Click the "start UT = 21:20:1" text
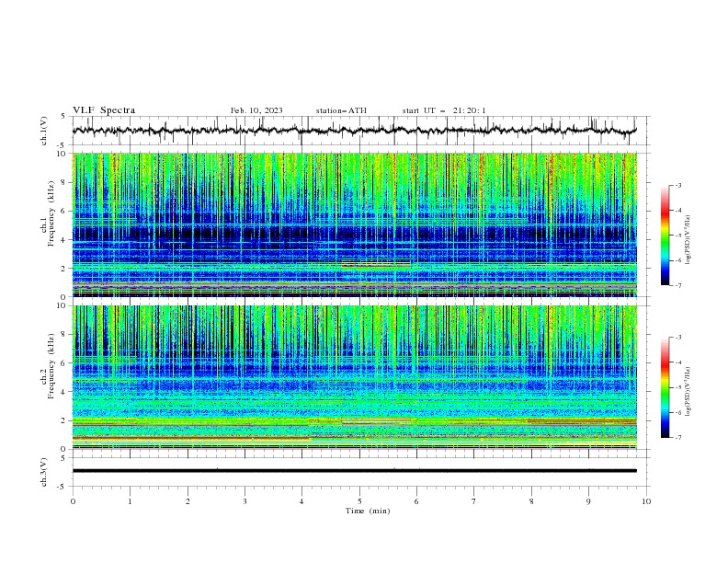Viewport: 728px width, 563px height. point(444,110)
